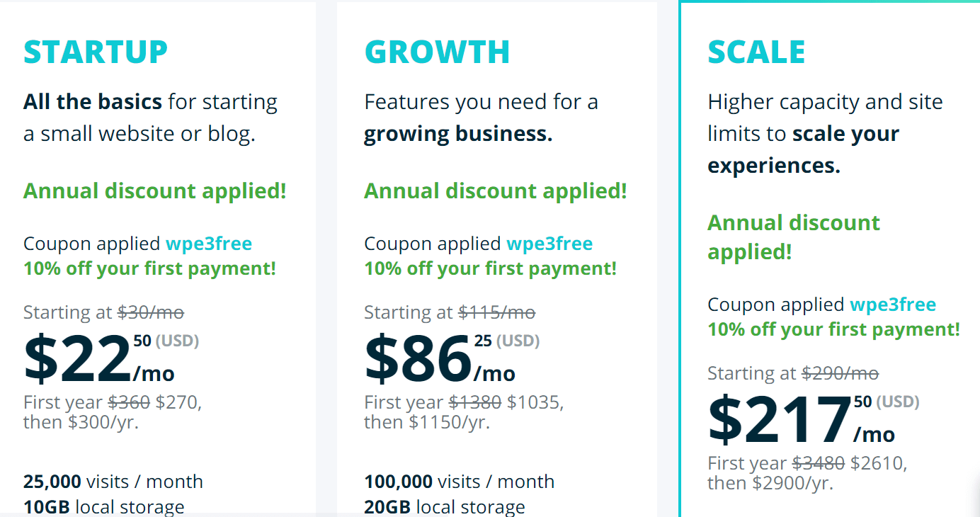Click struck-through $30/mo Startup price
Viewport: 980px width, 517px height.
(151, 312)
